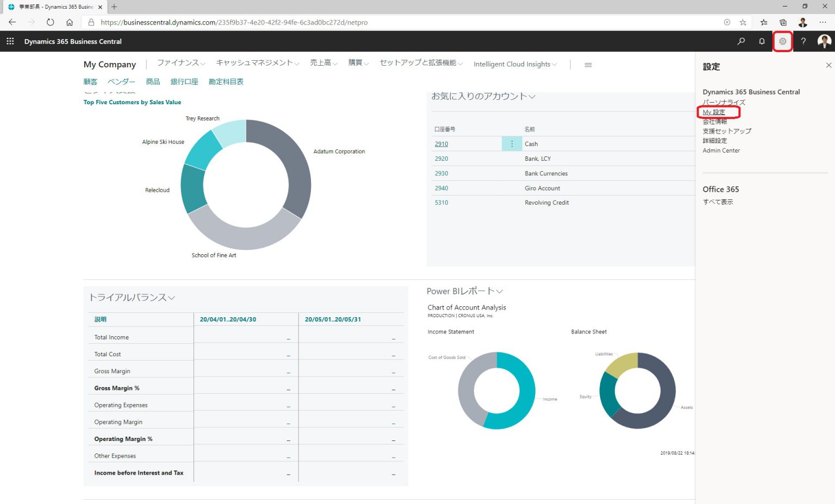The height and width of the screenshot is (504, 835).
Task: Open browser settings ellipsis menu
Action: click(x=822, y=22)
